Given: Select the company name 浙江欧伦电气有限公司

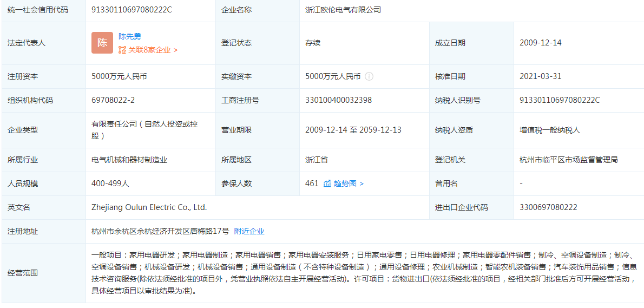Looking at the screenshot, I should [x=343, y=10].
